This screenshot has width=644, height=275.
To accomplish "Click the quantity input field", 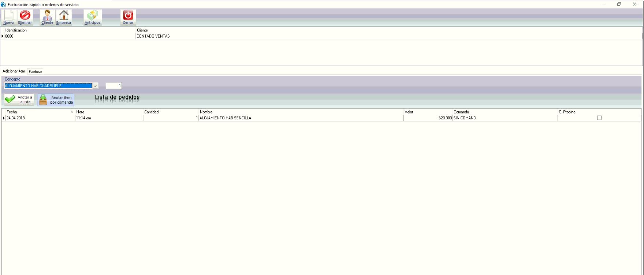I will [113, 86].
